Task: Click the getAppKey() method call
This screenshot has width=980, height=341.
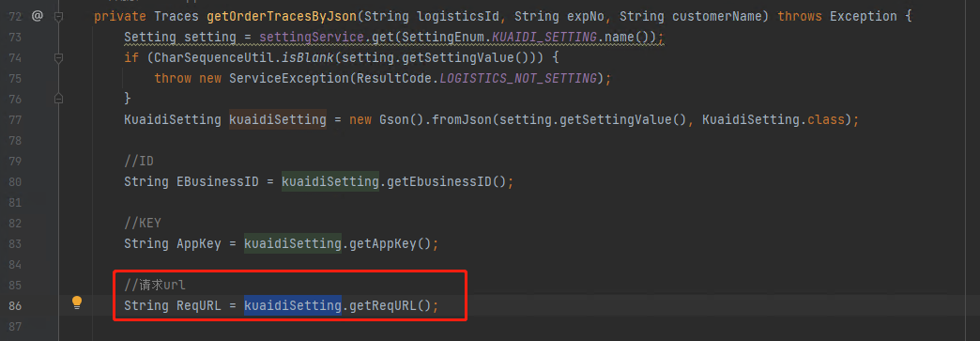Action: [390, 243]
